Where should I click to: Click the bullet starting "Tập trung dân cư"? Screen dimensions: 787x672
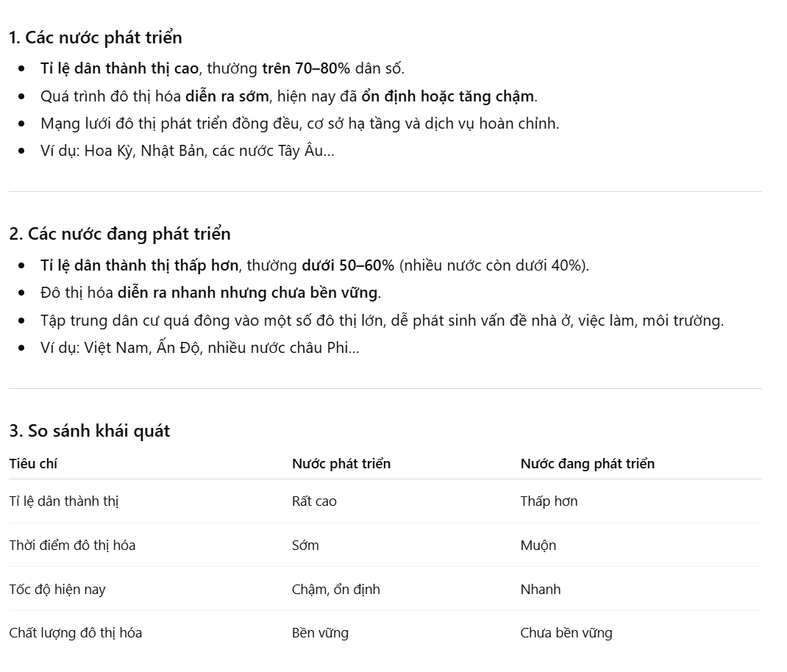coord(382,321)
